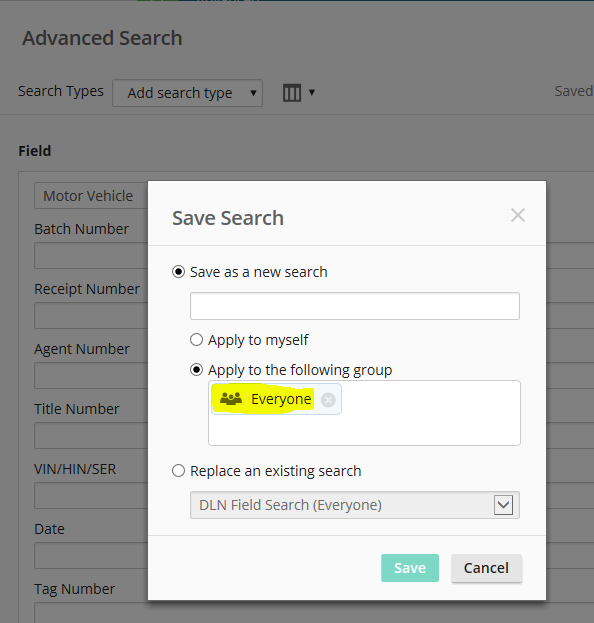The width and height of the screenshot is (594, 623).
Task: Click the columns layout icon
Action: (x=292, y=93)
